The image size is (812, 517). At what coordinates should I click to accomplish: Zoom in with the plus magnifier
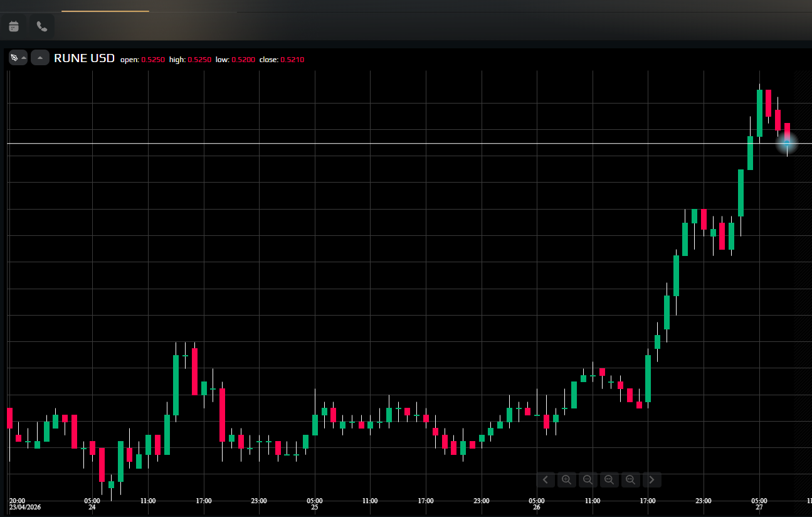pos(566,480)
